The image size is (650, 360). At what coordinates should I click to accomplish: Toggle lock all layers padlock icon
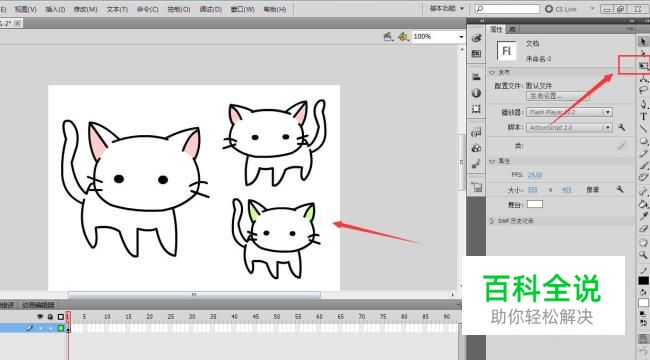point(50,317)
